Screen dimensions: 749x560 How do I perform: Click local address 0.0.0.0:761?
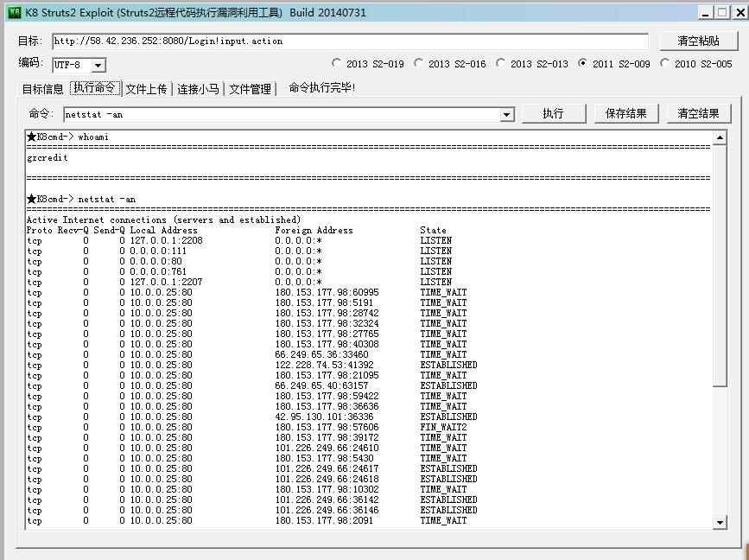(158, 272)
